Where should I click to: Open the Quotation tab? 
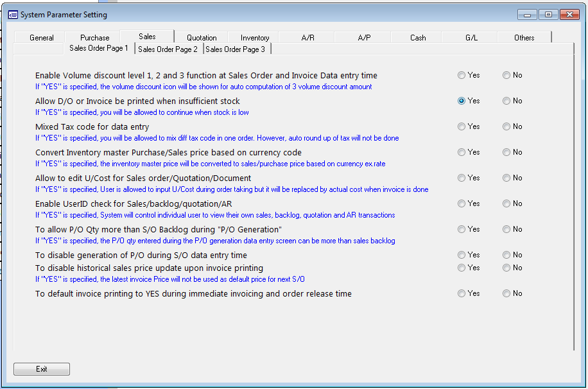[202, 38]
